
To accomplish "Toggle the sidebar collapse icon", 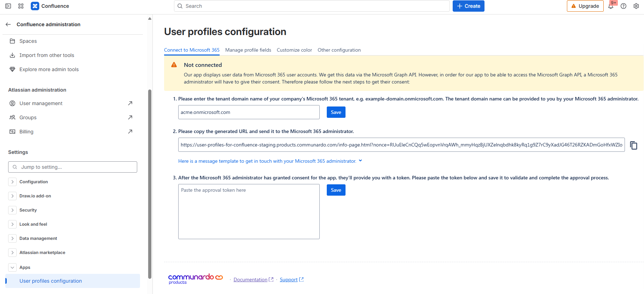I will coord(8,6).
